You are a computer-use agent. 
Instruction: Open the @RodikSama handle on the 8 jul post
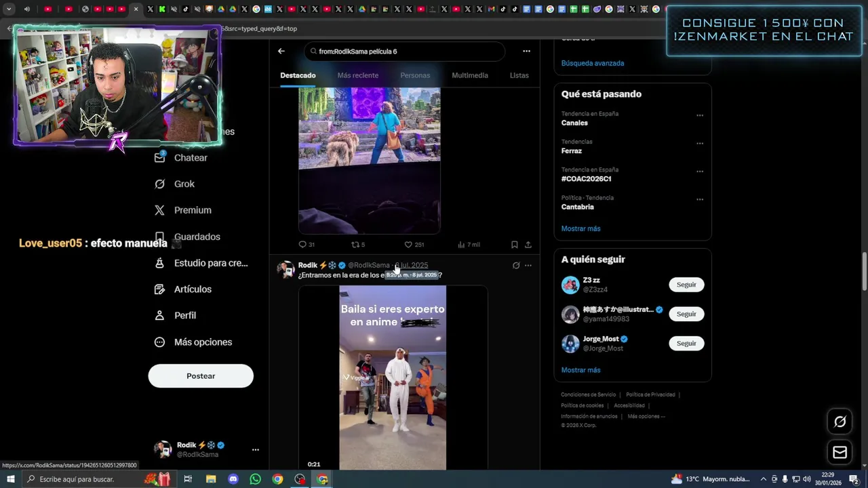coord(369,266)
